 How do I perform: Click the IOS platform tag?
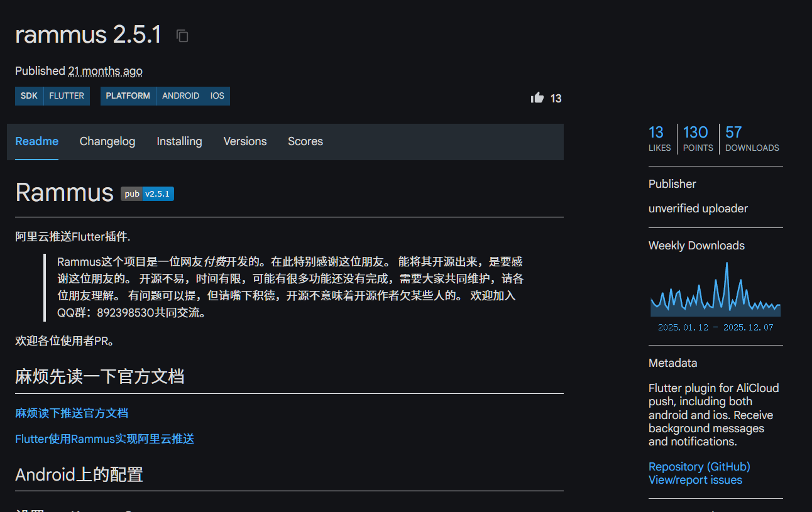[x=217, y=96]
